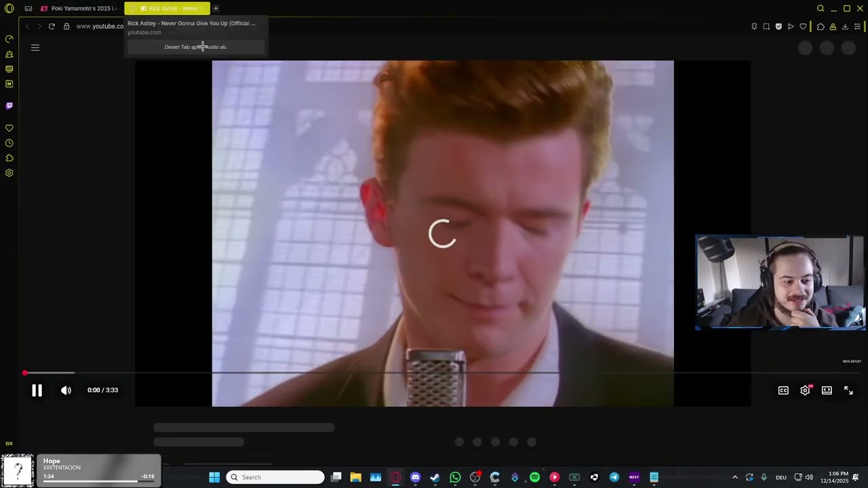Viewport: 868px width, 488px height.
Task: Open extensions puzzle icon in toolbar
Action: [x=821, y=26]
